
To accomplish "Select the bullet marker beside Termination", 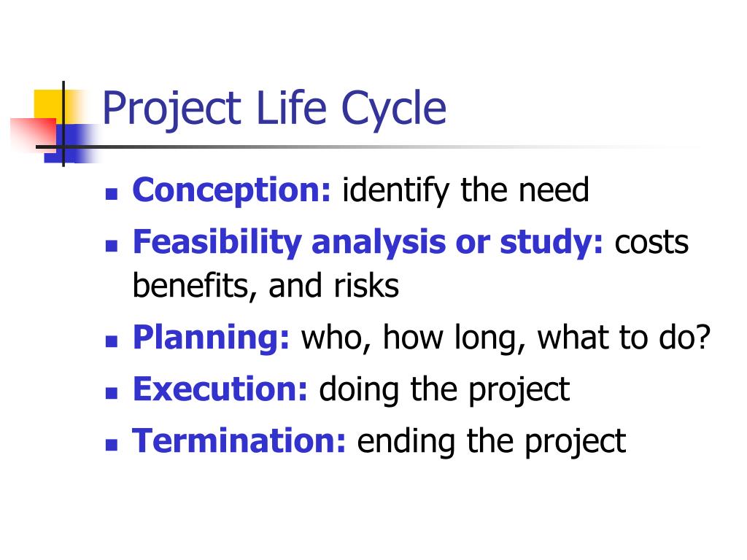I will (x=112, y=445).
